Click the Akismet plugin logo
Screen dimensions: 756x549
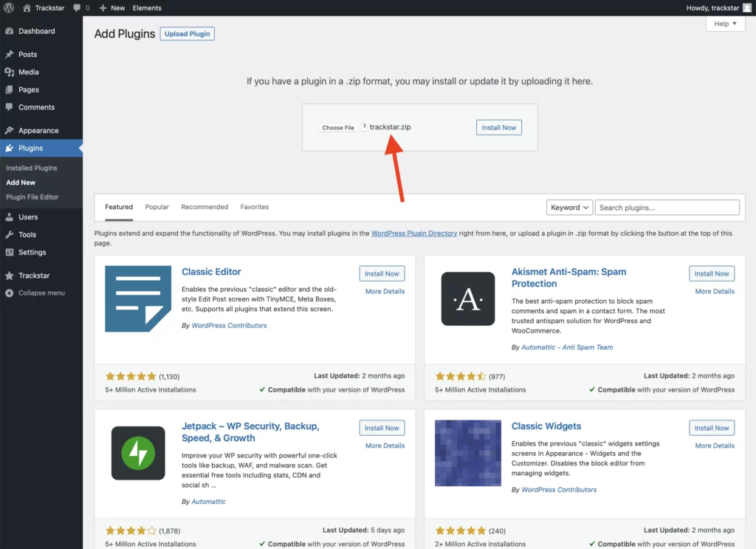coord(467,299)
